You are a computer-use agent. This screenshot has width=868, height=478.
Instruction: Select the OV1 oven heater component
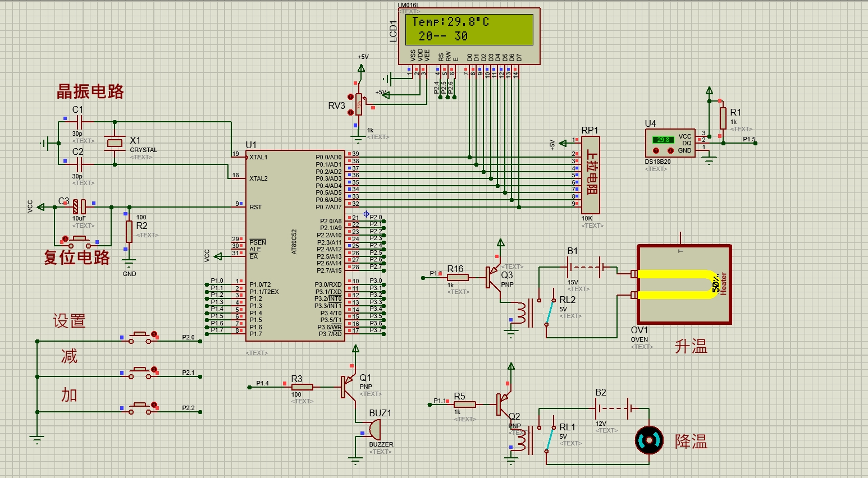tap(684, 284)
